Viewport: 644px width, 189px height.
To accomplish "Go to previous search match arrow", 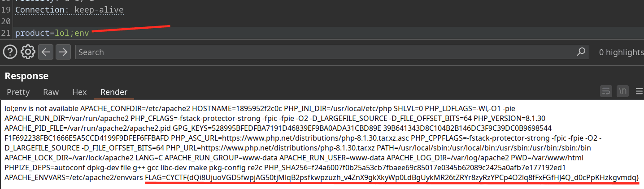I will point(46,52).
